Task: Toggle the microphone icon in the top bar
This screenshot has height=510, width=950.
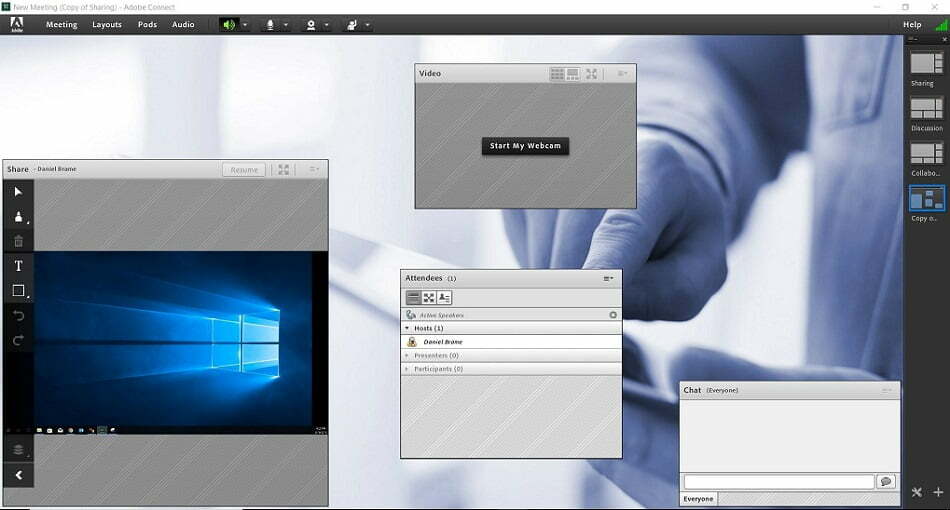Action: [x=270, y=25]
